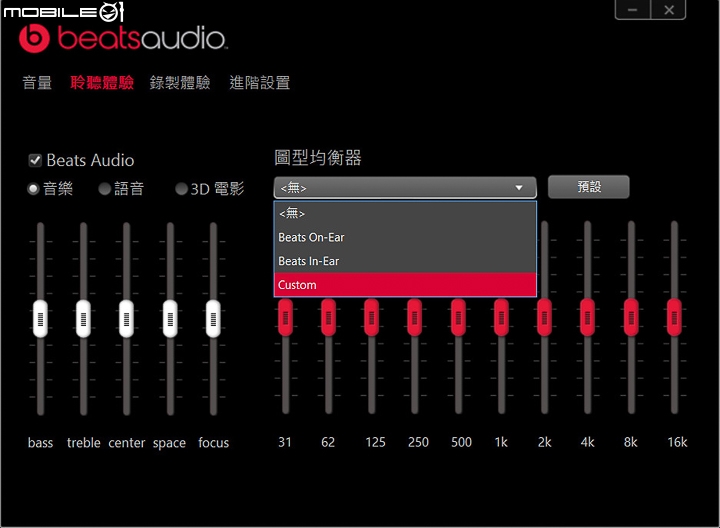Image resolution: width=720 pixels, height=528 pixels.
Task: Choose Beats On-Ear preset
Action: (x=405, y=237)
